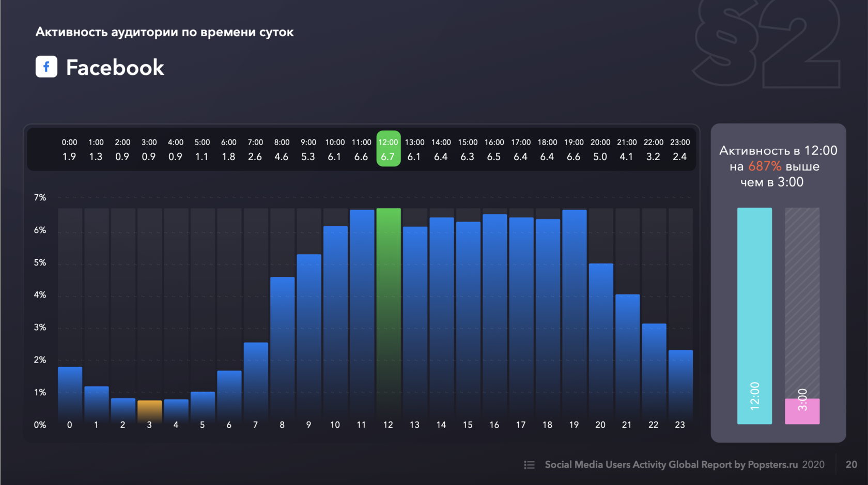Click the 23:00 header value 2.4
868x485 pixels.
(680, 157)
